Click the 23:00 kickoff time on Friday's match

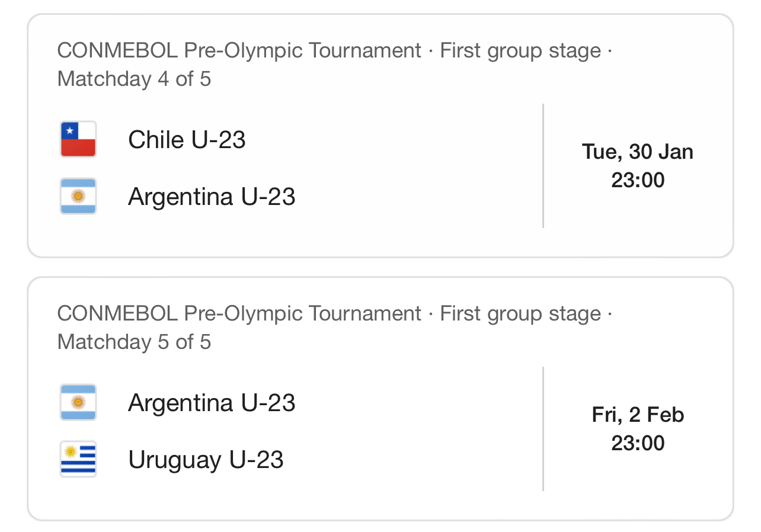click(x=638, y=443)
